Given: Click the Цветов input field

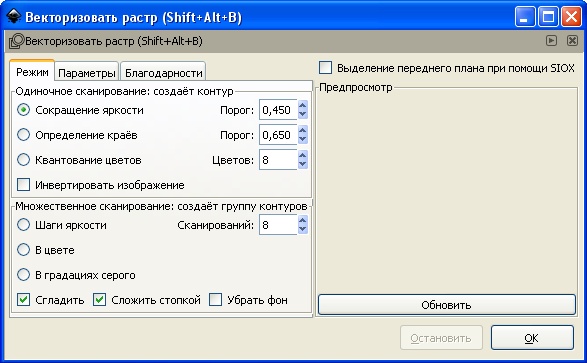Looking at the screenshot, I should 278,160.
